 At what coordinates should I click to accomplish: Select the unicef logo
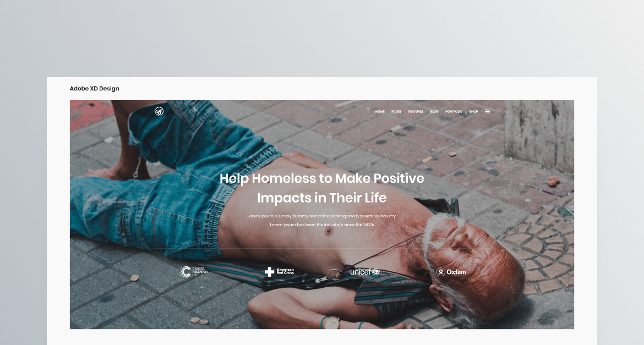coord(365,271)
